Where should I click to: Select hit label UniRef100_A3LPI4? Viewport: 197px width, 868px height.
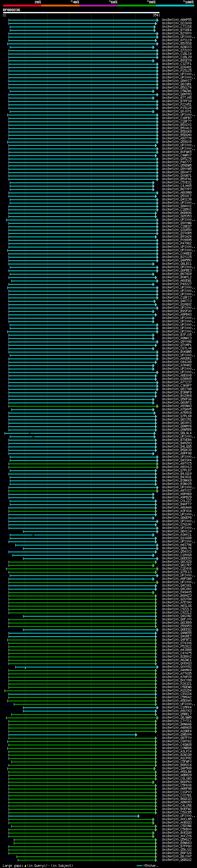[177, 751]
